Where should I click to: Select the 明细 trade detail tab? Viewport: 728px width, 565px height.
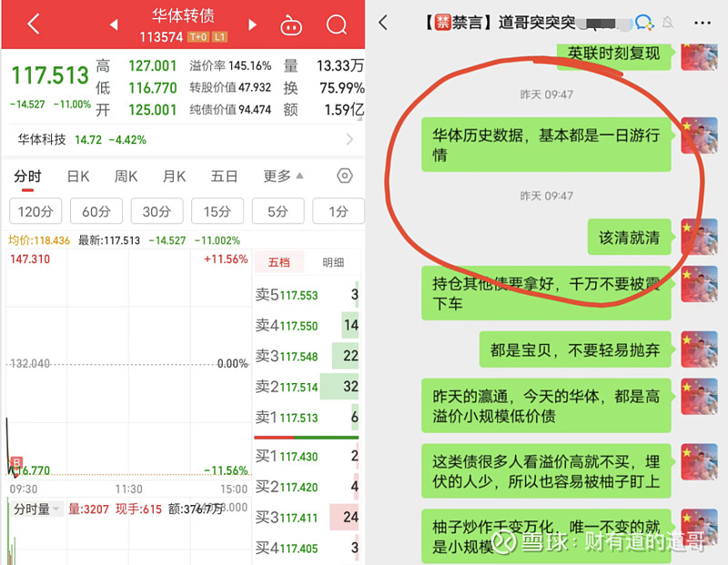[333, 262]
